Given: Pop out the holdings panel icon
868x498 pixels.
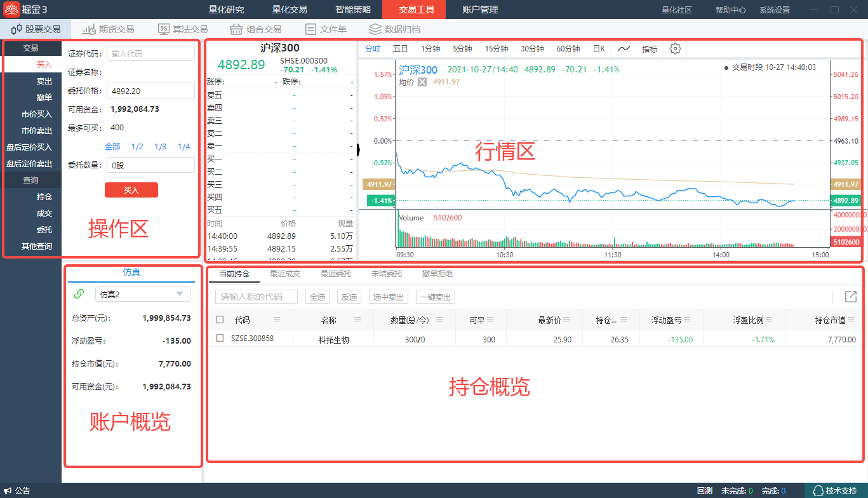Looking at the screenshot, I should [851, 297].
